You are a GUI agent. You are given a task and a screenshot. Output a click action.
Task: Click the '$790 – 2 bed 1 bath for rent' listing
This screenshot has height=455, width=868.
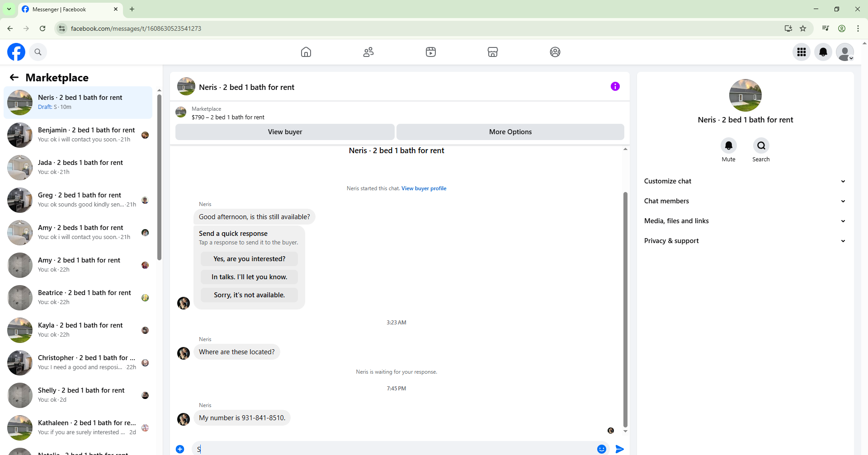pos(228,117)
